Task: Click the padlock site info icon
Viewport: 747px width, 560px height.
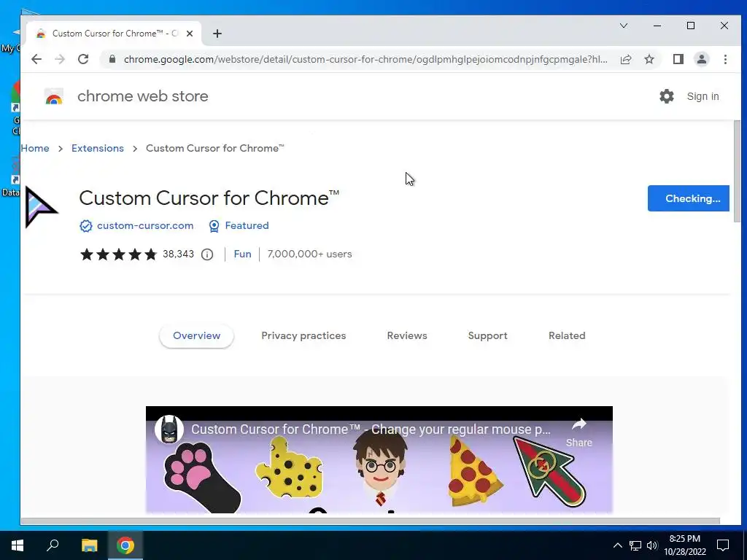Action: coord(112,59)
